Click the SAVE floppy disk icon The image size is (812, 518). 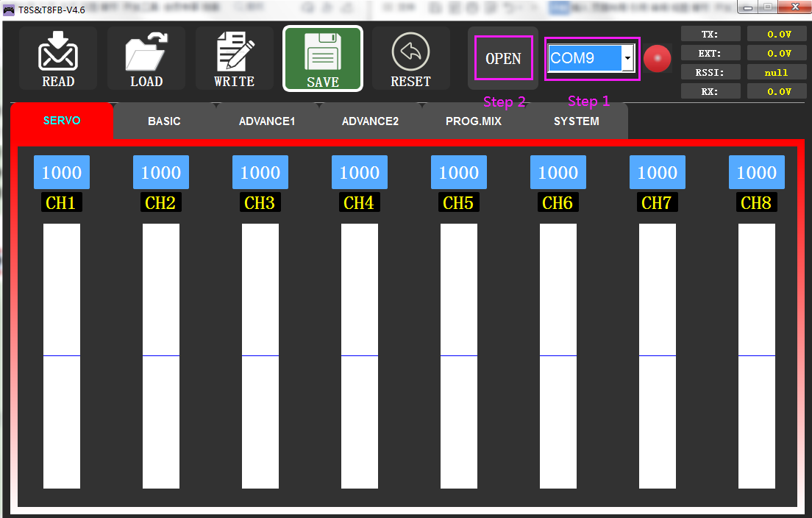point(323,53)
